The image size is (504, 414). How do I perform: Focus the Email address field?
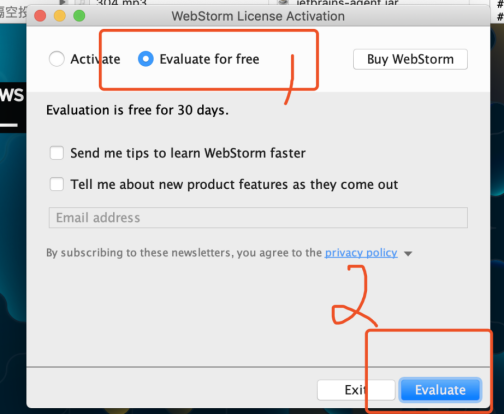(258, 218)
